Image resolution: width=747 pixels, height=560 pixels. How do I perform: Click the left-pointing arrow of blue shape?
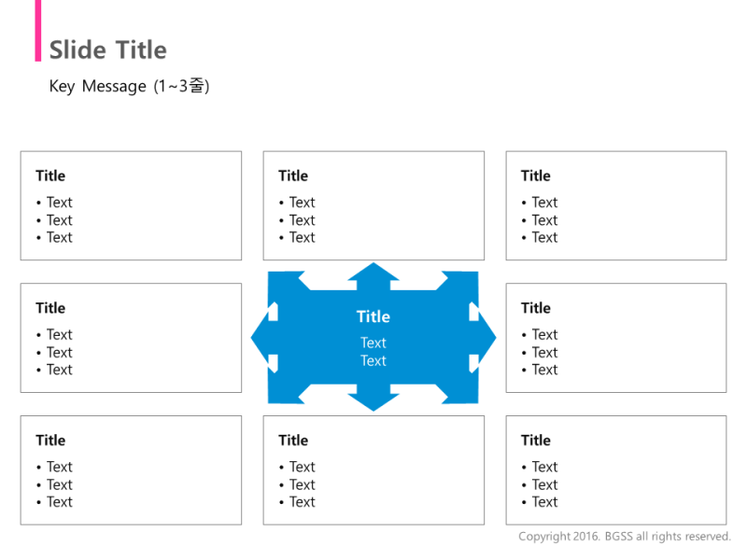tap(263, 337)
